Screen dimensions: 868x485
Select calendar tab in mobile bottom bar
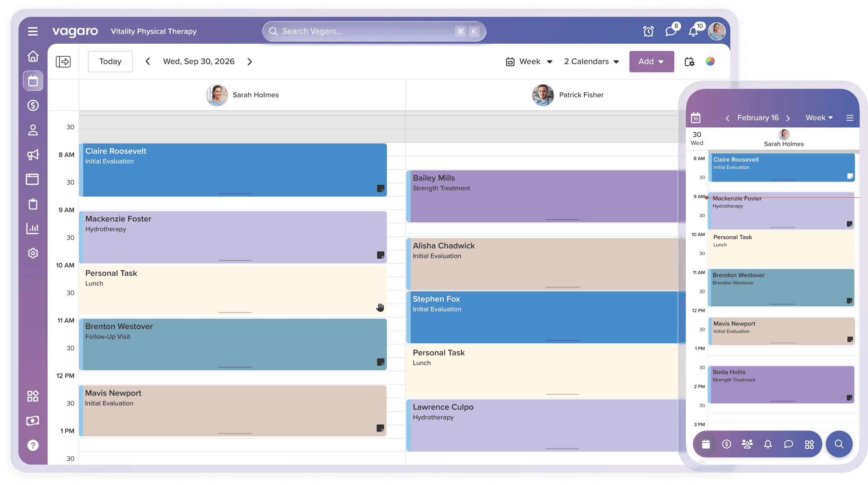[x=706, y=445]
